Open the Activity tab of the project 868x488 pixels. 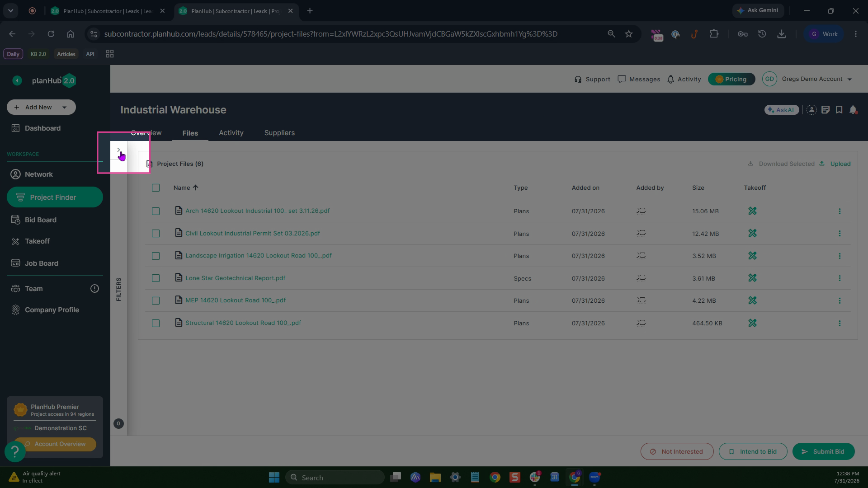click(x=231, y=133)
